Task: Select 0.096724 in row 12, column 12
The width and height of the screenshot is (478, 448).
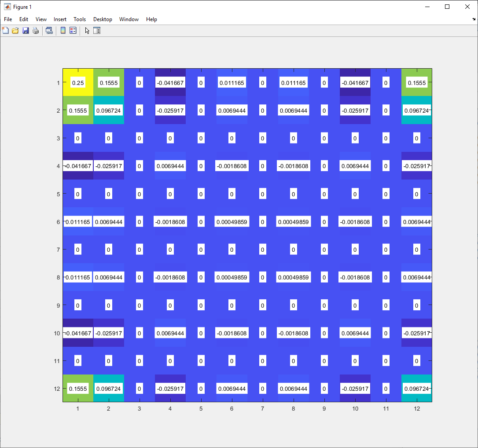Action: 417,389
